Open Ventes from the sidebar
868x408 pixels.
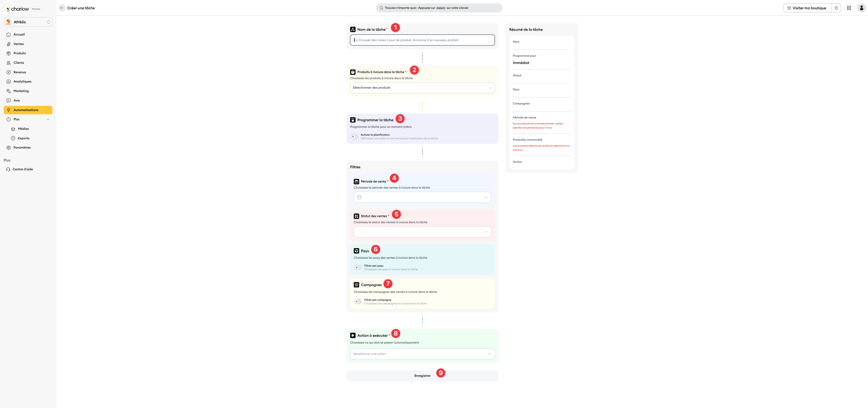click(28, 44)
